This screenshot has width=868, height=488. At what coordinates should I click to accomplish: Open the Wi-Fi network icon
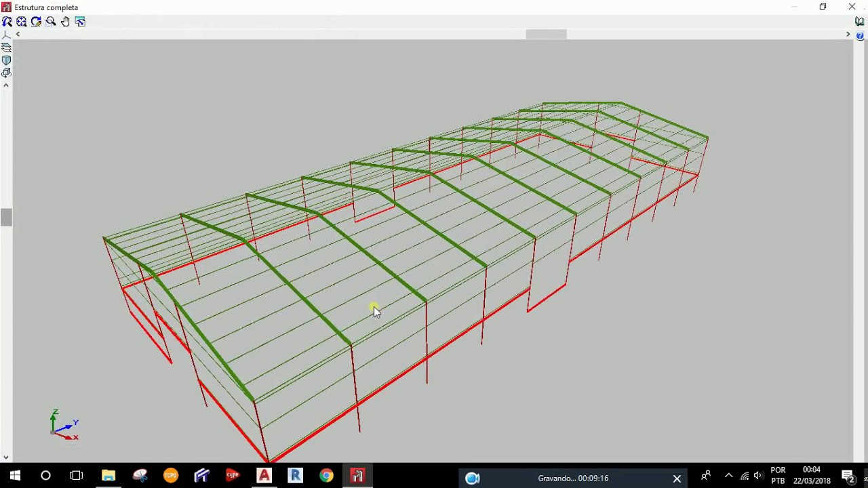pos(745,476)
